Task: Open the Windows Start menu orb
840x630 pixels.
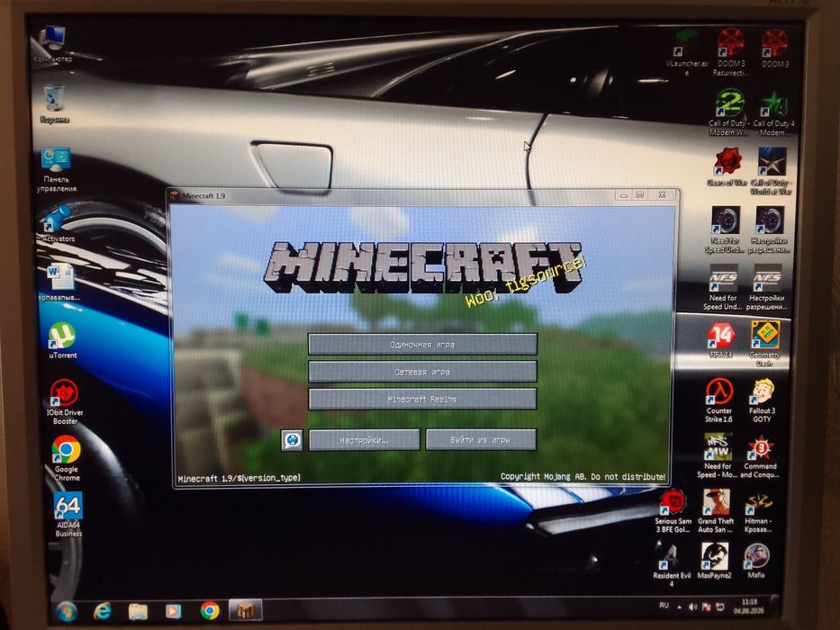Action: point(67,611)
